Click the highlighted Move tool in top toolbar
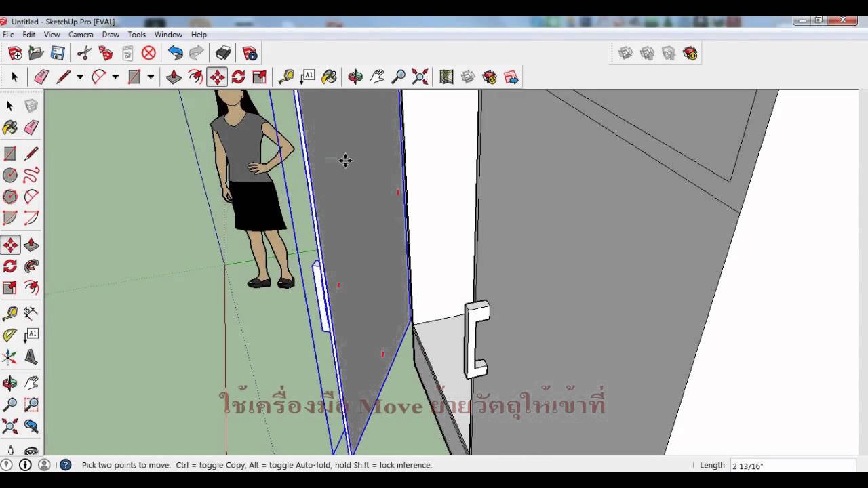The image size is (868, 488). [217, 77]
